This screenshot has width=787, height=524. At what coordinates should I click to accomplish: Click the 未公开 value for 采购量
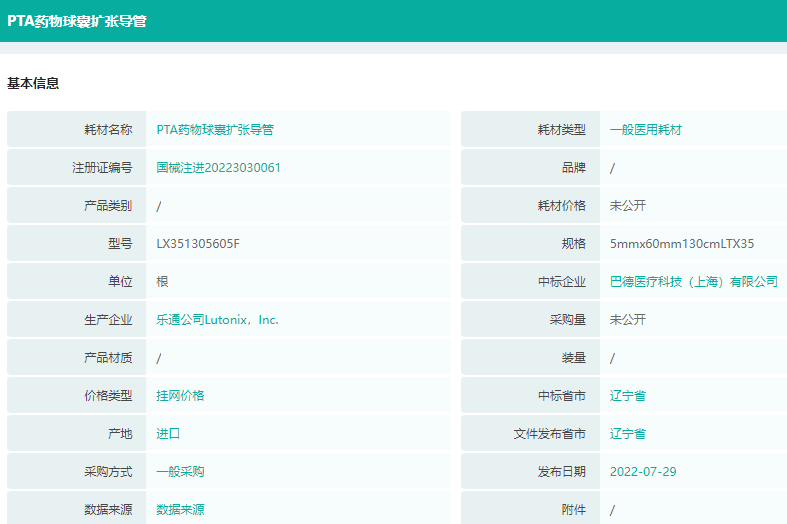(627, 320)
